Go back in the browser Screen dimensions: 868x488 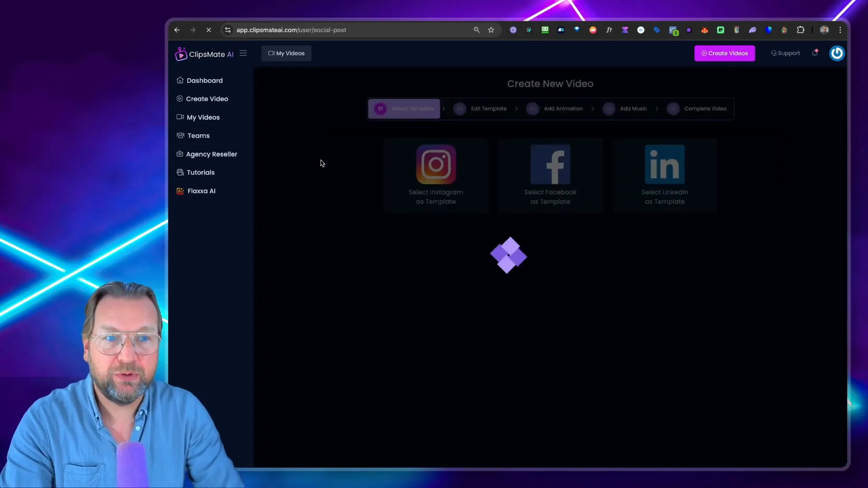click(x=177, y=30)
